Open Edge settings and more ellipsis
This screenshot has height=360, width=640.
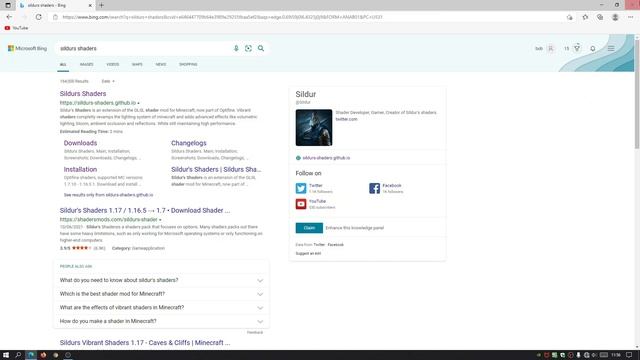(631, 17)
